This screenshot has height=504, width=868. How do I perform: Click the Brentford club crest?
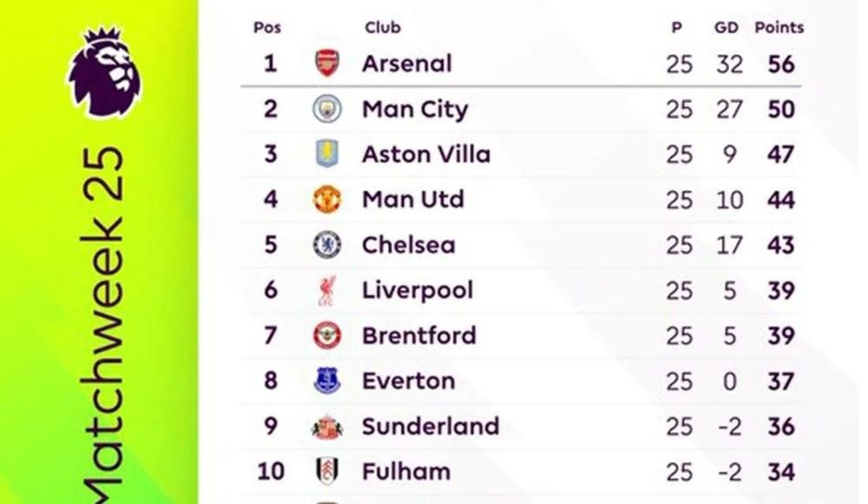click(x=327, y=336)
